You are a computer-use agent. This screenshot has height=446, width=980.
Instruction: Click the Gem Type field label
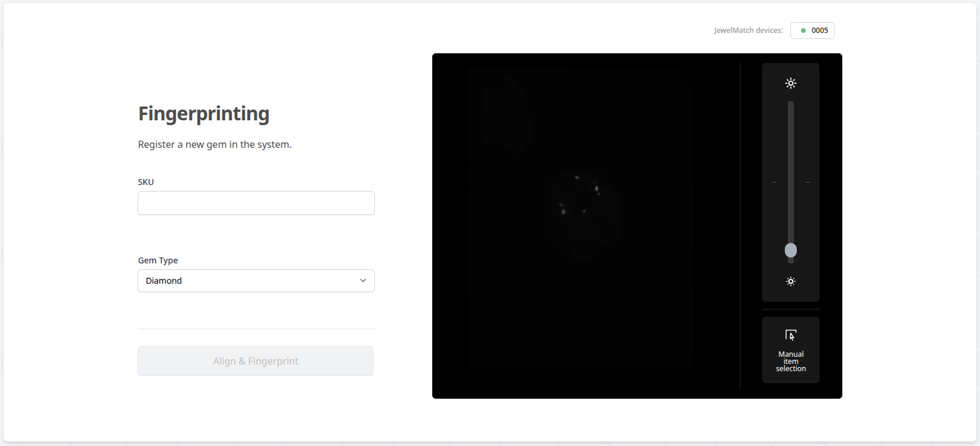point(158,260)
